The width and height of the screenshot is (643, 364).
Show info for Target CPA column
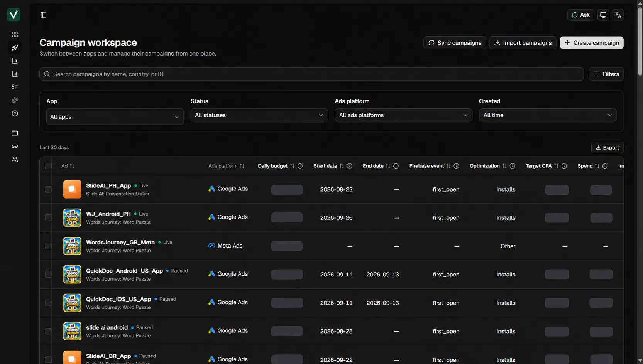564,166
